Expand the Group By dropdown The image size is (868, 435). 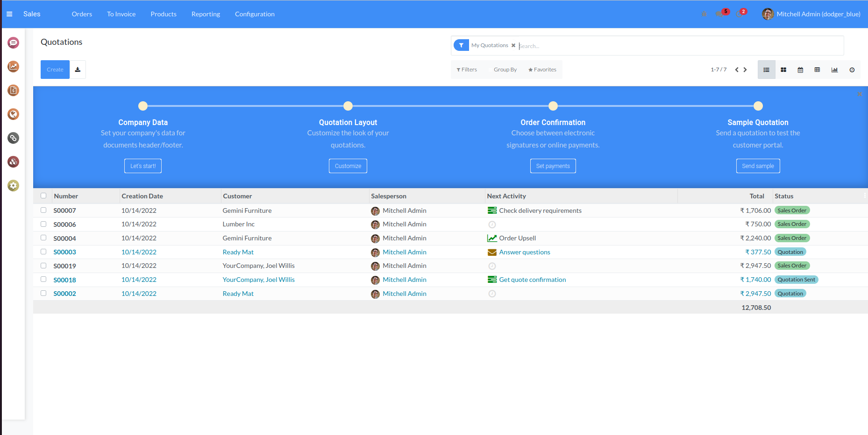coord(505,70)
